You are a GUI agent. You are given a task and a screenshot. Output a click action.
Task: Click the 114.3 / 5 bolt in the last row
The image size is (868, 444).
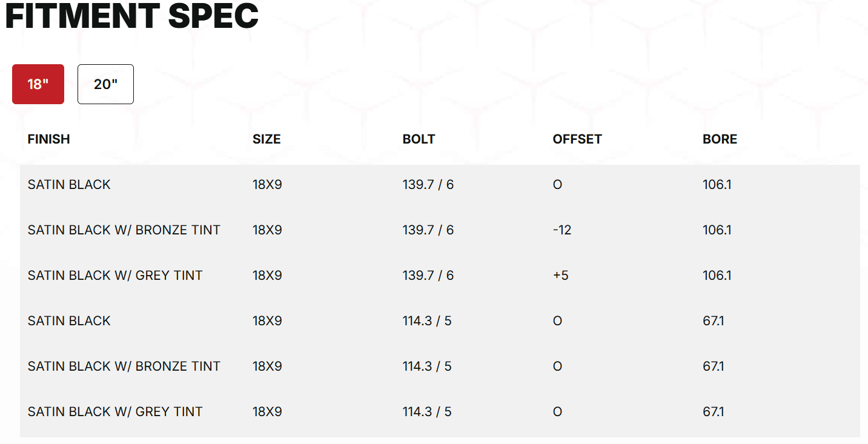[427, 412]
